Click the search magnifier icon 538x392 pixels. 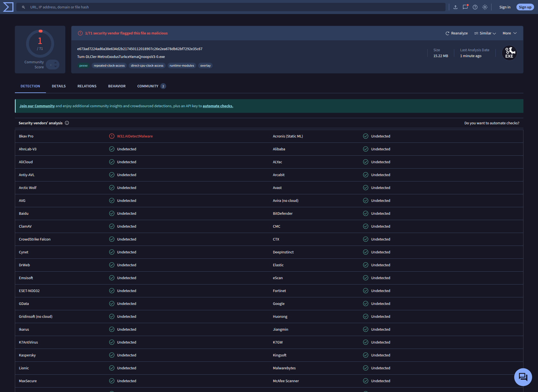[x=24, y=7]
